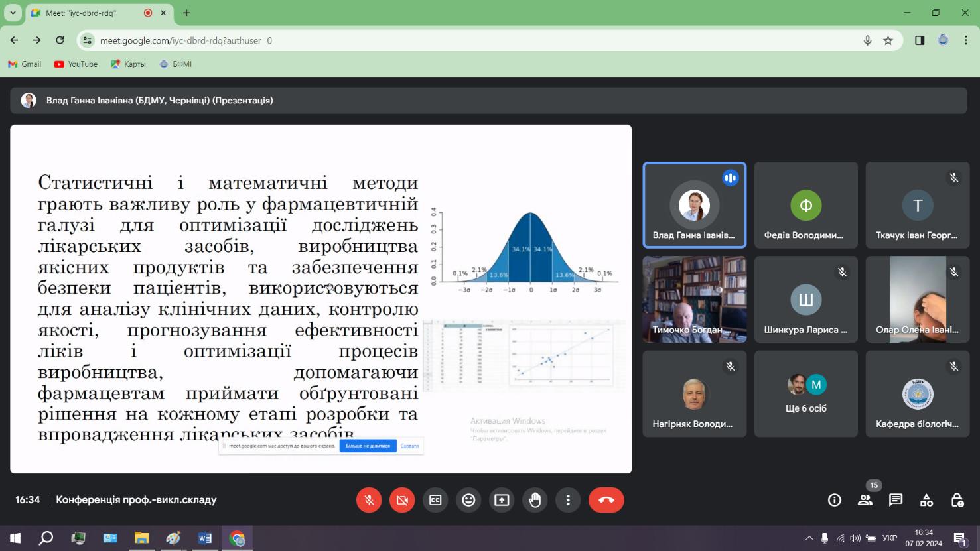Unmute the microphone in Meet controls
Image resolution: width=980 pixels, height=551 pixels.
pyautogui.click(x=369, y=500)
